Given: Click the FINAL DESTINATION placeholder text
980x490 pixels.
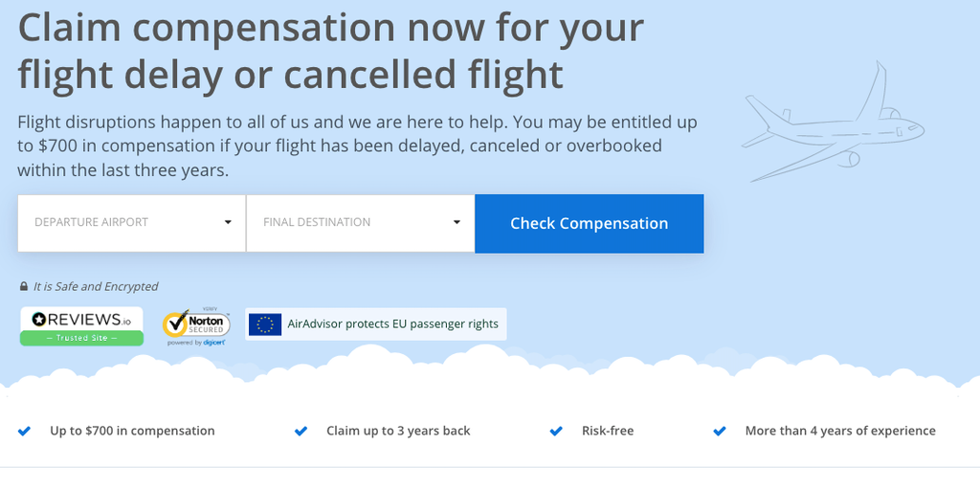Looking at the screenshot, I should tap(317, 222).
